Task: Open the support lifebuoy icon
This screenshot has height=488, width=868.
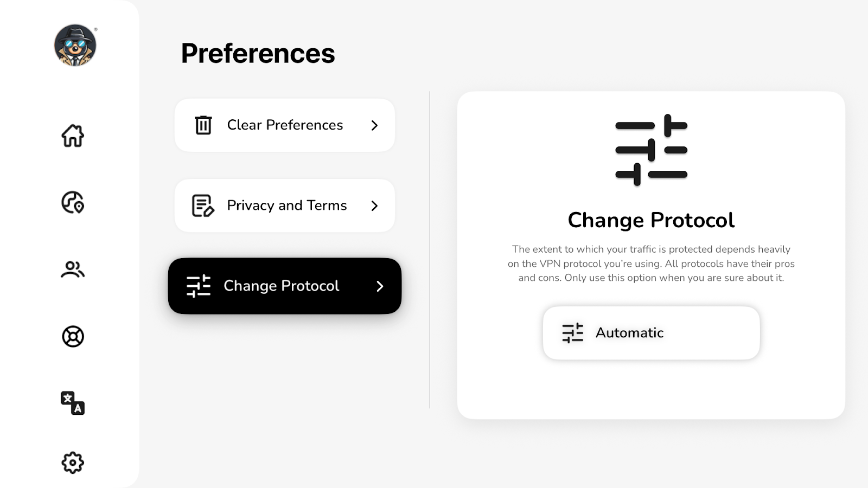Action: [x=73, y=337]
